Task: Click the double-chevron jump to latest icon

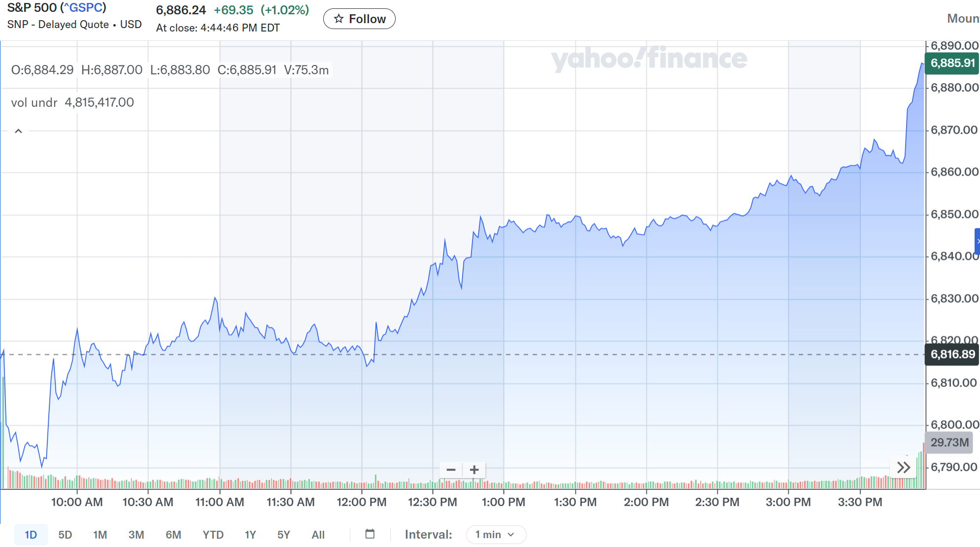Action: coord(903,467)
